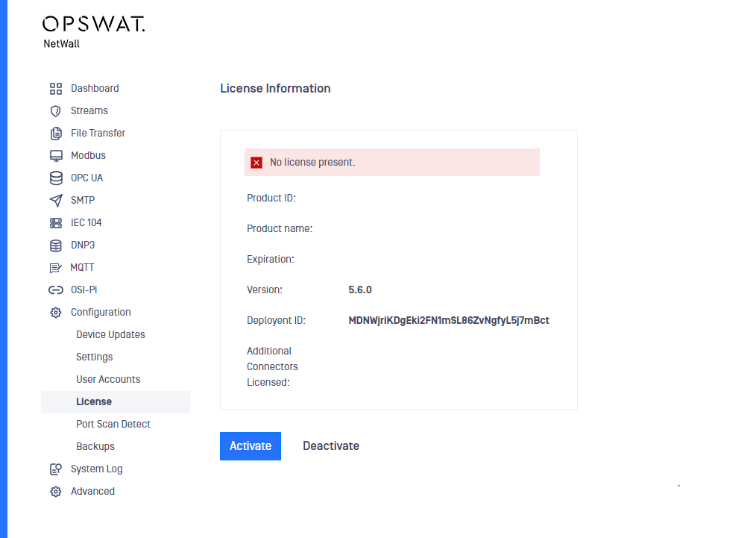This screenshot has width=756, height=538.
Task: Click the Dashboard grid icon
Action: click(56, 89)
